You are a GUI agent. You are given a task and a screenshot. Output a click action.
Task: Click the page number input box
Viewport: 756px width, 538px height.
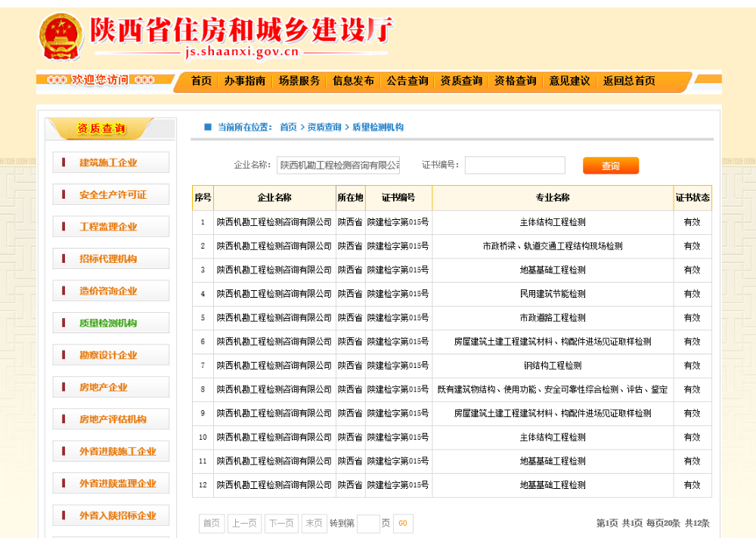pos(368,523)
